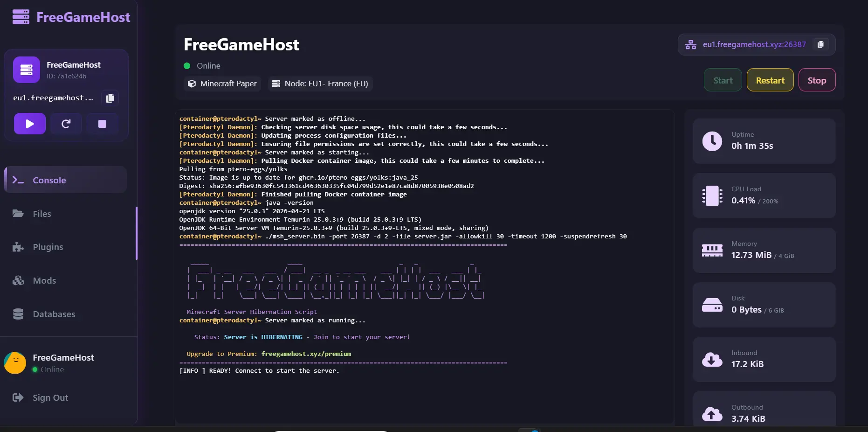Click the FreeGameHost brand name in sidebar

83,17
